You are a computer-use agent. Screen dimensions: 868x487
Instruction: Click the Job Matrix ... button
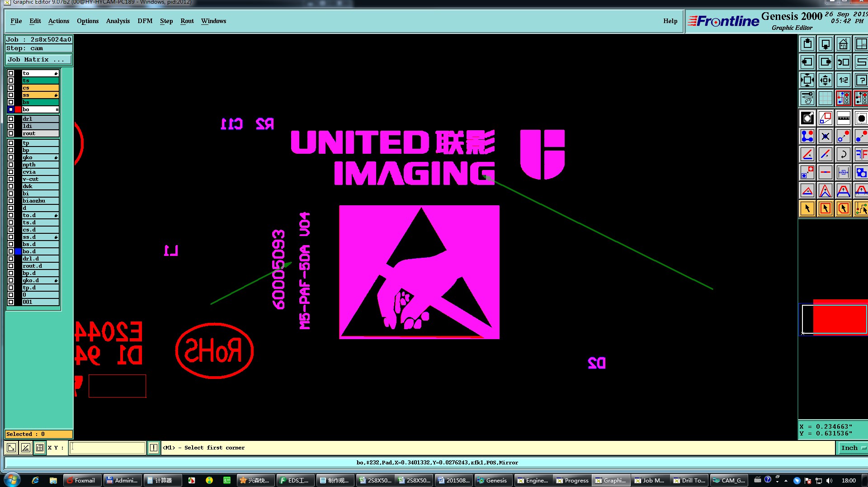pos(38,60)
